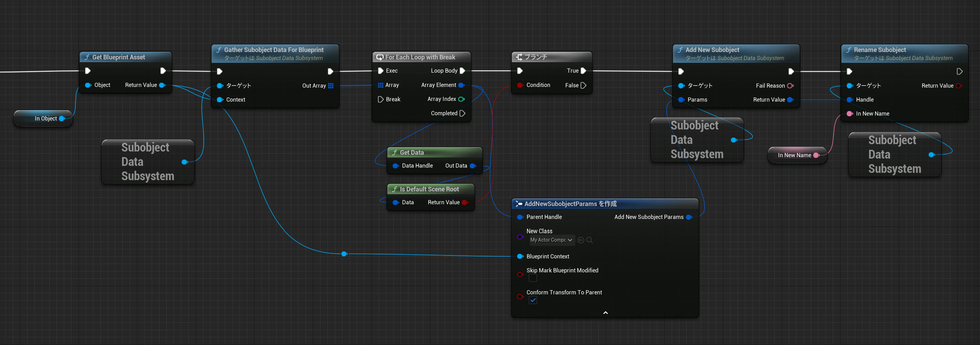The image size is (980, 345).
Task: Click browse magnifier icon beside New Class
Action: [589, 240]
